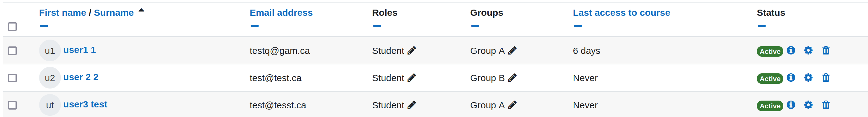Viewport: 868px width, 117px height.
Task: Edit user3 test's Student role with pencil icon
Action: (411, 105)
